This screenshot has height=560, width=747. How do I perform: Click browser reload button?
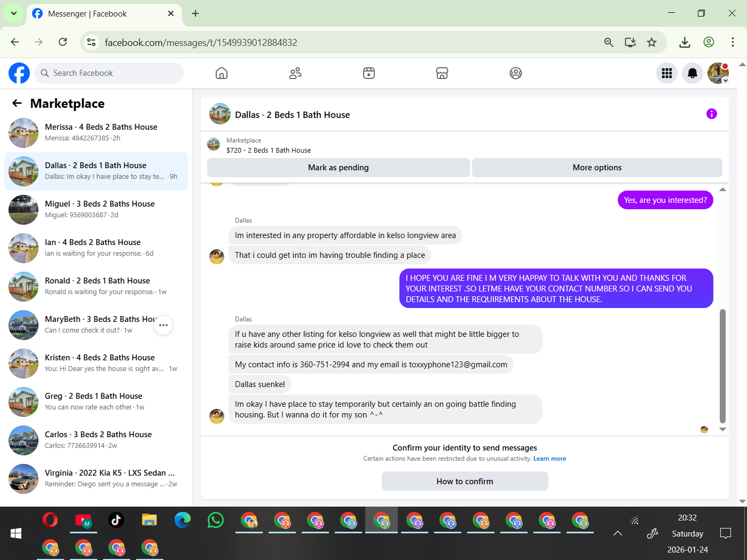[x=63, y=42]
